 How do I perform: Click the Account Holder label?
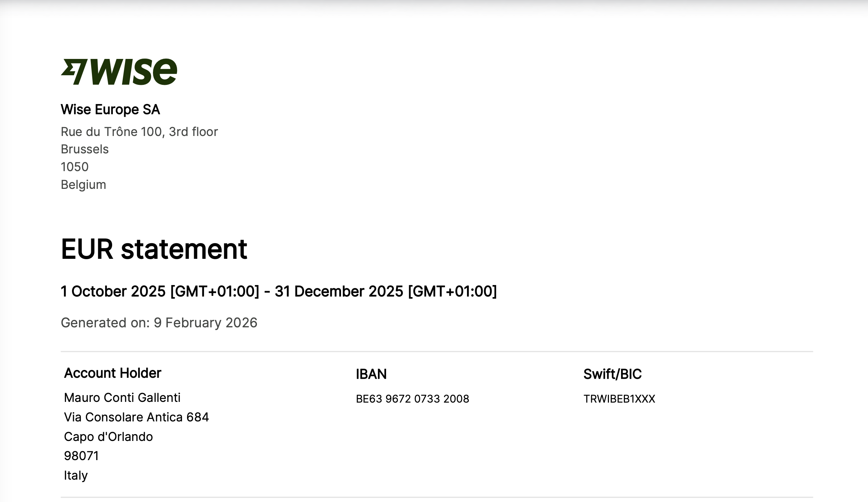tap(112, 373)
